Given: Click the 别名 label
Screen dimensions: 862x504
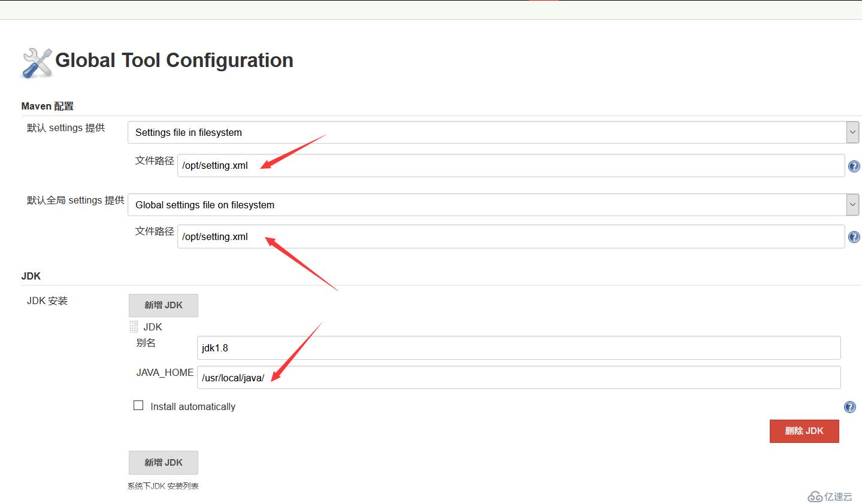Looking at the screenshot, I should click(x=146, y=342).
